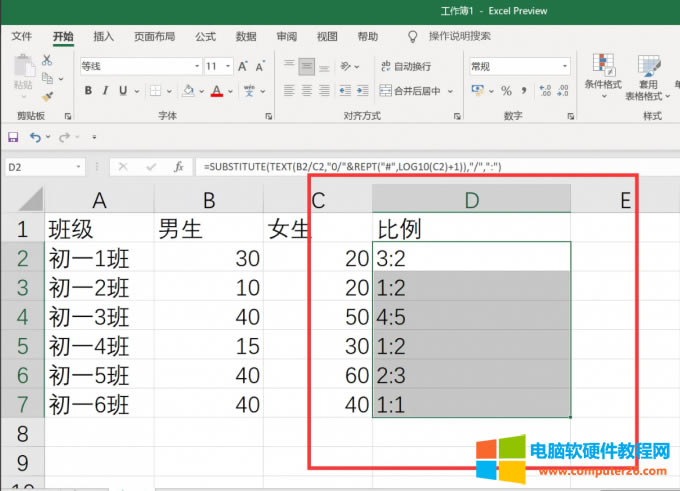The height and width of the screenshot is (491, 680).
Task: Toggle underline formatting button
Action: click(x=124, y=91)
